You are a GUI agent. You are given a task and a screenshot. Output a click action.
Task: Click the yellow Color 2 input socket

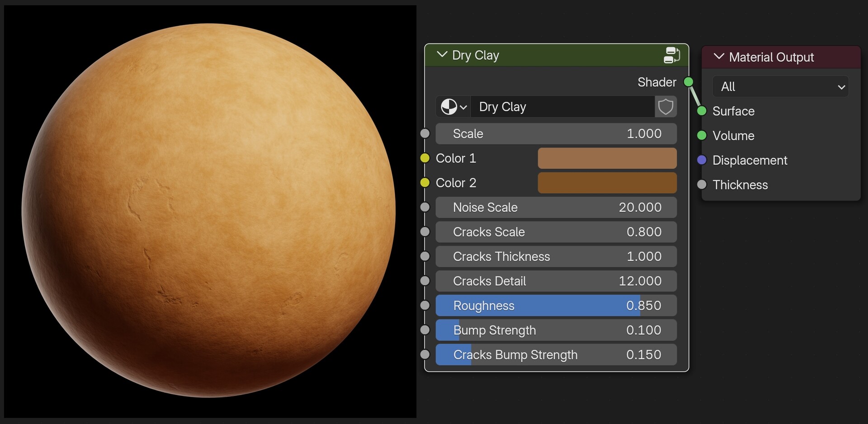click(425, 182)
